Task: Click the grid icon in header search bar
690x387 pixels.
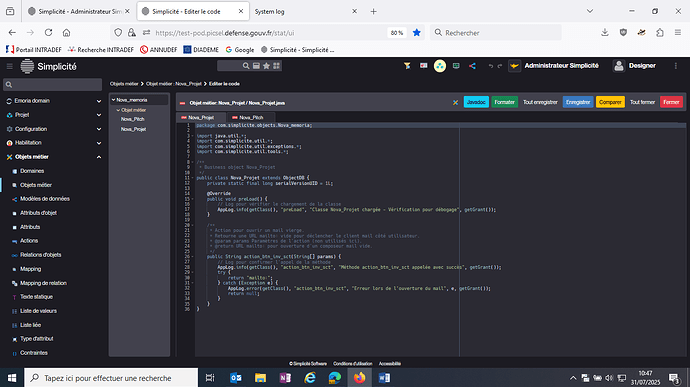Action: [276, 66]
